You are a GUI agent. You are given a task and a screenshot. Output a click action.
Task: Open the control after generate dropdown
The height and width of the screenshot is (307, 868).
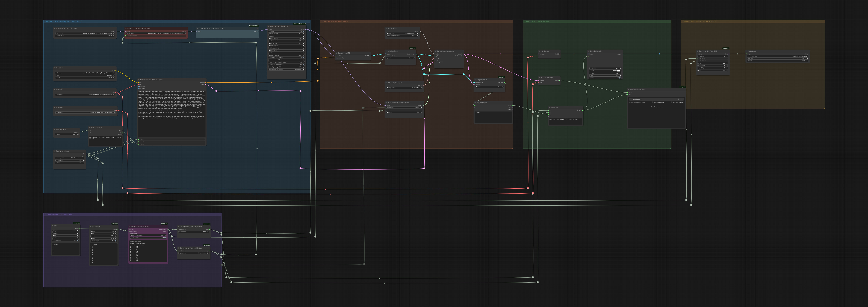tap(402, 36)
